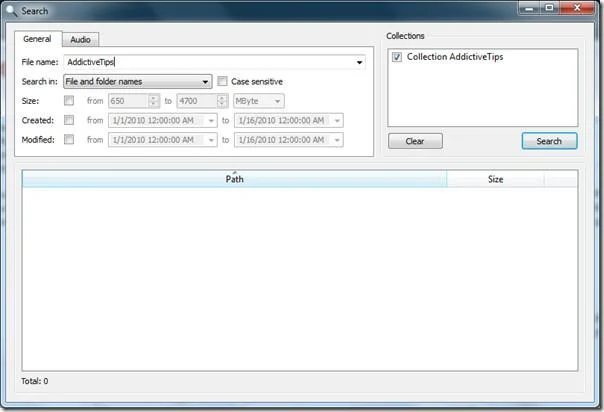The image size is (604, 412).
Task: Open the Audio tab
Action: point(81,40)
